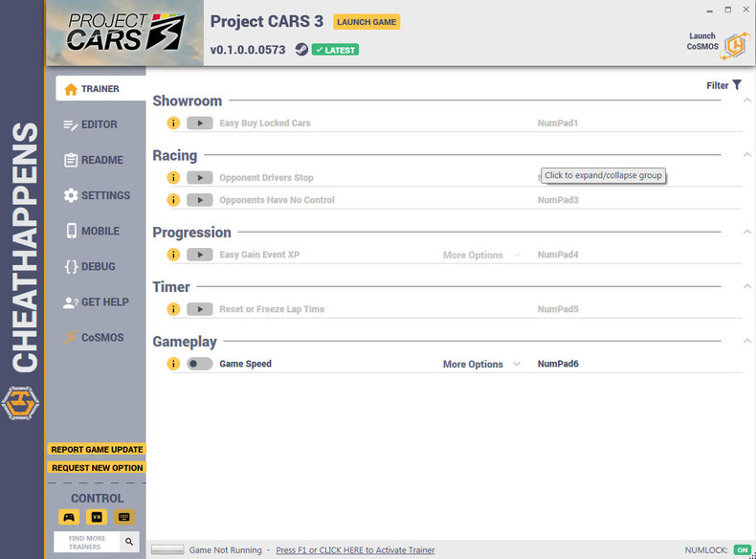Activate Opponents Have No Control play button
Image resolution: width=756 pixels, height=559 pixels.
(200, 200)
